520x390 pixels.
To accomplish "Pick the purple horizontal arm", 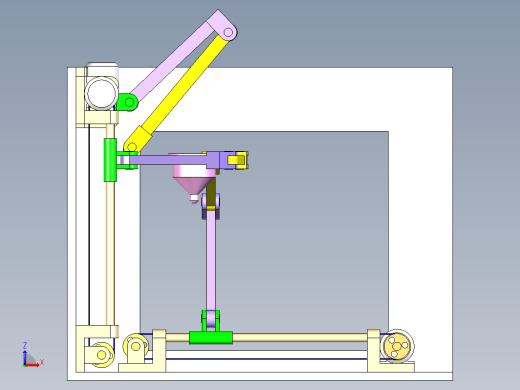I will [169, 160].
